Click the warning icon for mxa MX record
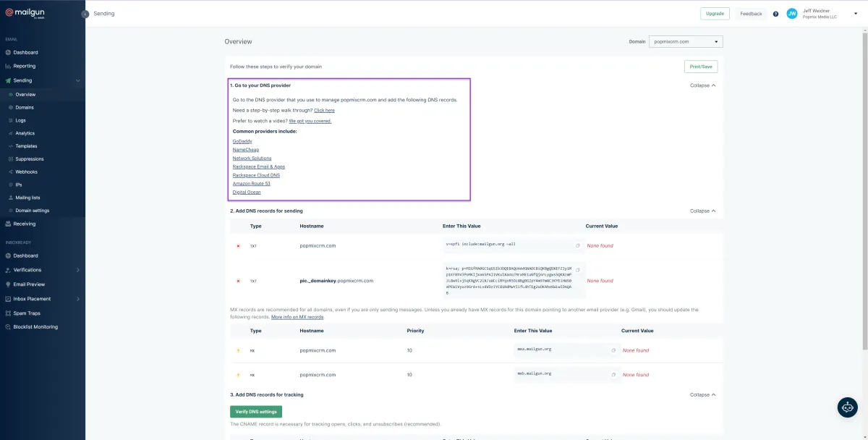Screen dimensions: 868x440 click(x=238, y=350)
